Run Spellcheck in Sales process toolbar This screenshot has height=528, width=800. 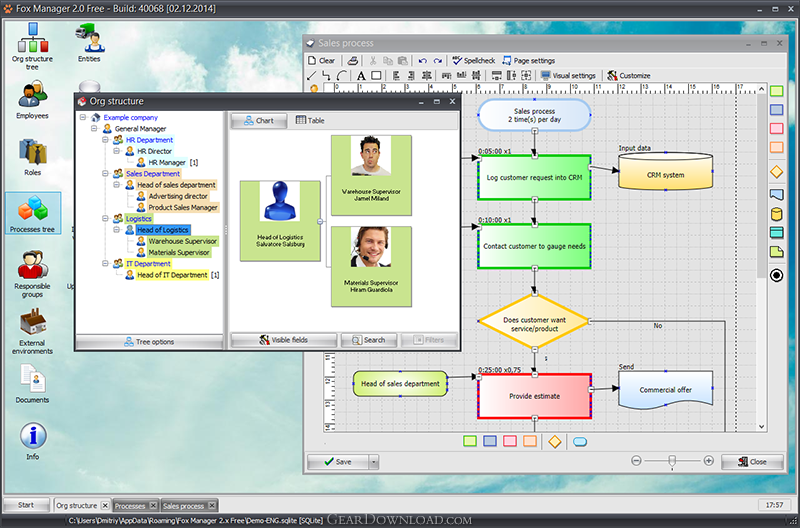[x=473, y=61]
